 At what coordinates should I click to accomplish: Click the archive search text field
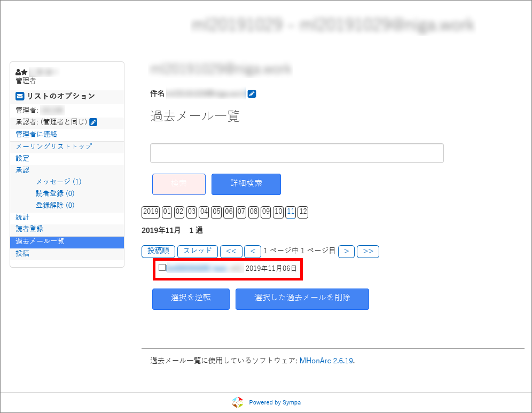pos(297,153)
